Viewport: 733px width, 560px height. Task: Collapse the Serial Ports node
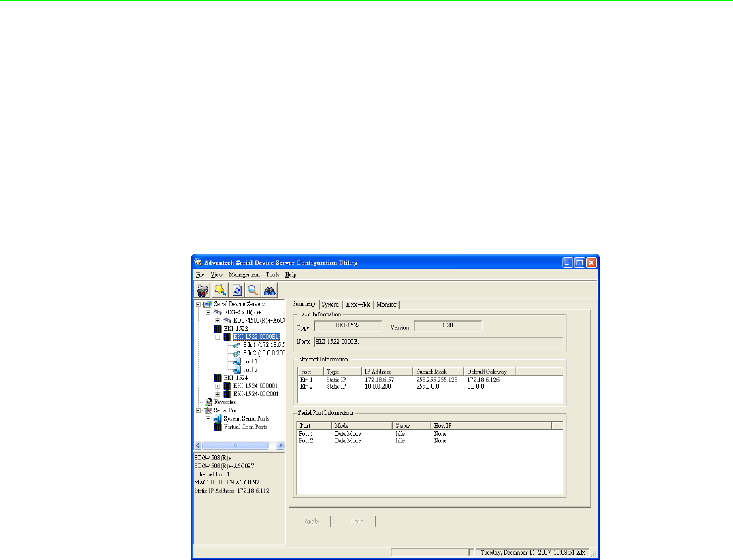point(198,410)
